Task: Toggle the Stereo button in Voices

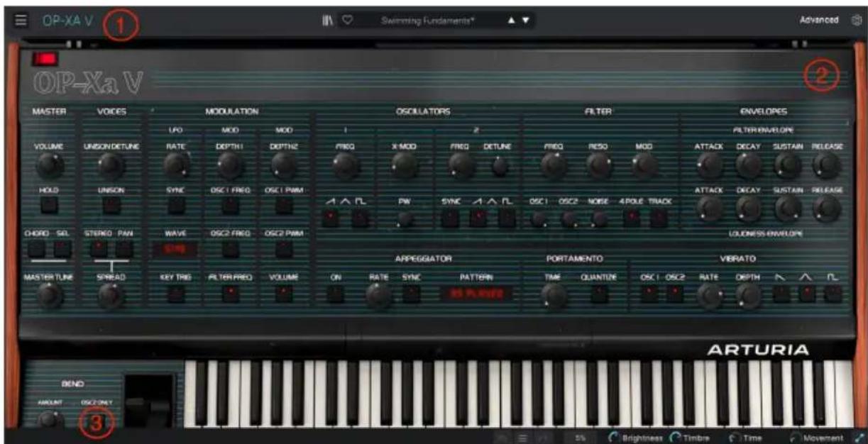Action: click(99, 248)
